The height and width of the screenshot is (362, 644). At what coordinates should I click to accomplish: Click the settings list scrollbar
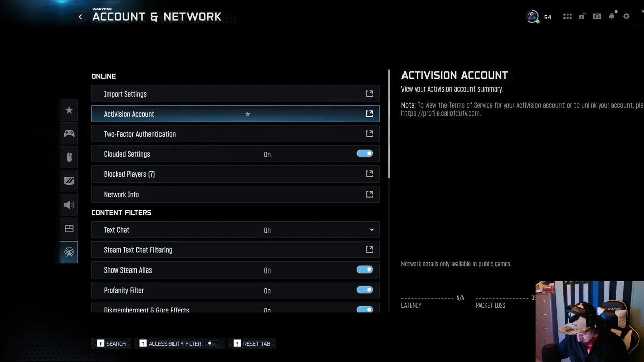389,125
